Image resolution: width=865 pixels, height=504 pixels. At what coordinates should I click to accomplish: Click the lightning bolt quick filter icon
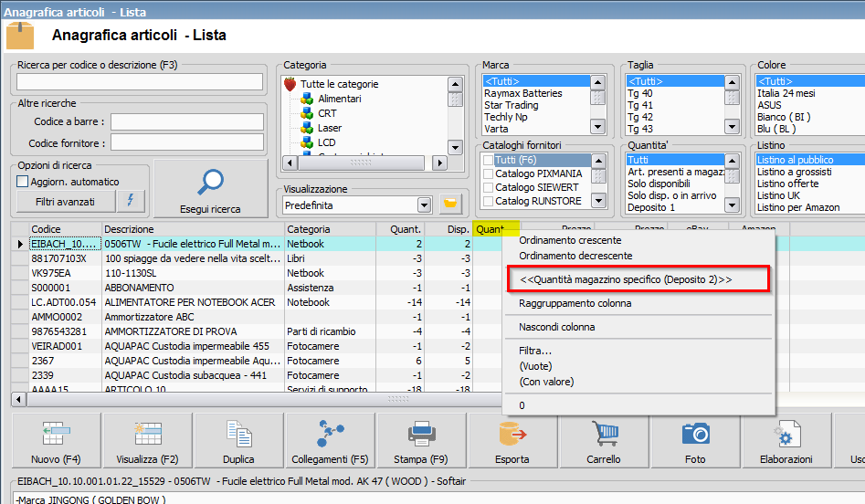(x=131, y=201)
